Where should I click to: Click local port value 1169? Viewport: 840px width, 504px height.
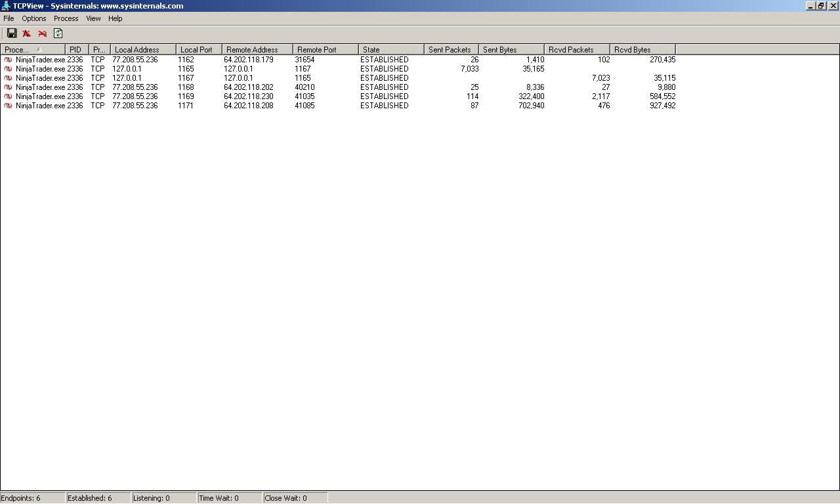pos(186,96)
